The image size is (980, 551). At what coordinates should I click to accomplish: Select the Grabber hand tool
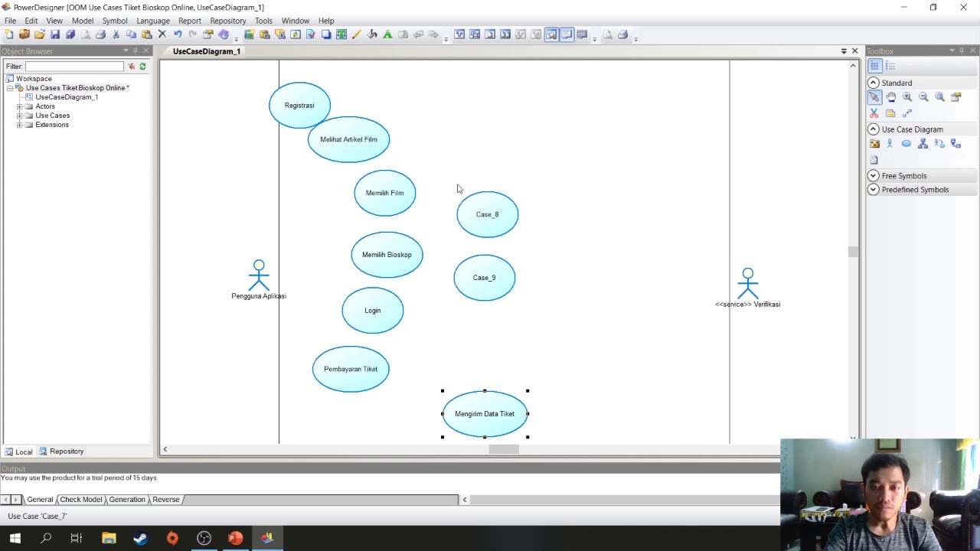890,97
